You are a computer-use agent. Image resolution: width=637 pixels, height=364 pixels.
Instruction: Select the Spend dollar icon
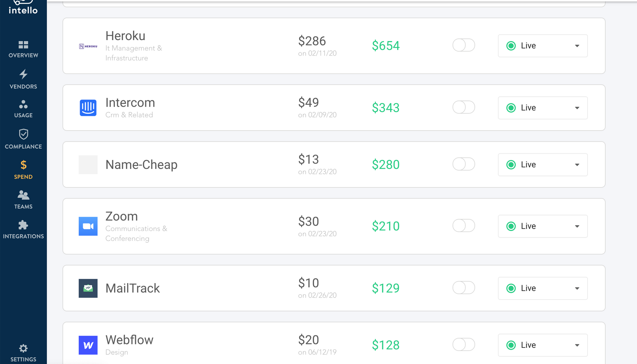pyautogui.click(x=23, y=165)
